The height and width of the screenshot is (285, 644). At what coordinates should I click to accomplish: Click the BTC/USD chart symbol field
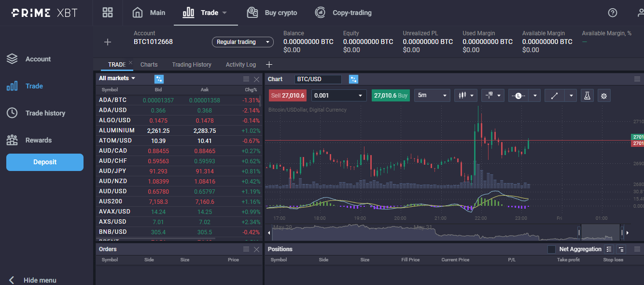(x=318, y=79)
